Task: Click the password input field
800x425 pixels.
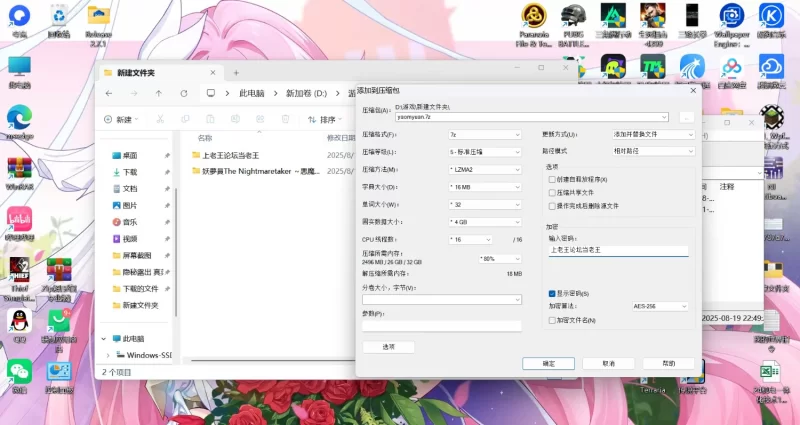Action: click(618, 251)
